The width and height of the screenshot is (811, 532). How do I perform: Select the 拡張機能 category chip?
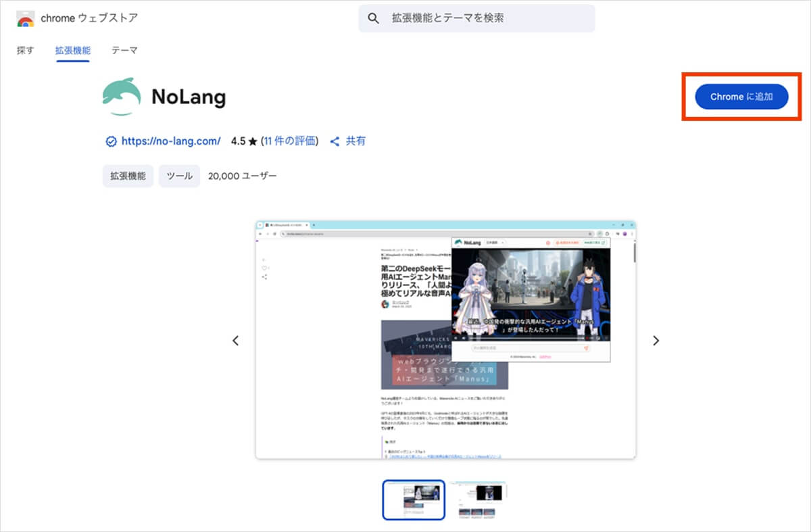[128, 176]
